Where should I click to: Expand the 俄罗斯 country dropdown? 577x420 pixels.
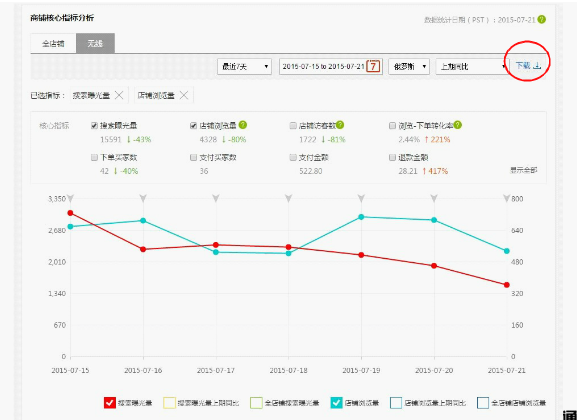click(x=409, y=67)
